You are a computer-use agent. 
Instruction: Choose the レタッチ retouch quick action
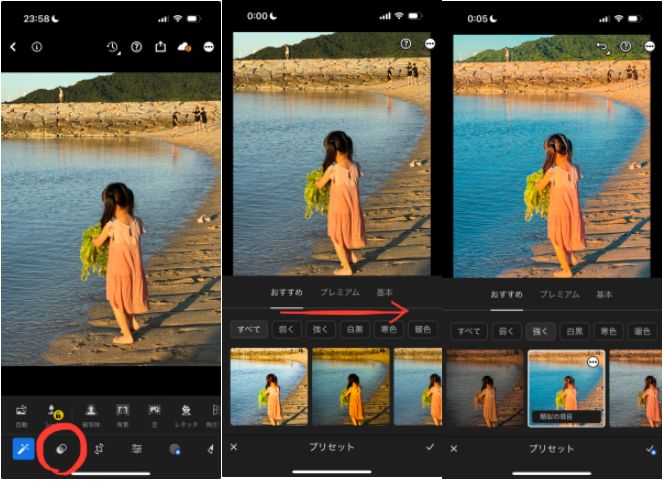[186, 415]
